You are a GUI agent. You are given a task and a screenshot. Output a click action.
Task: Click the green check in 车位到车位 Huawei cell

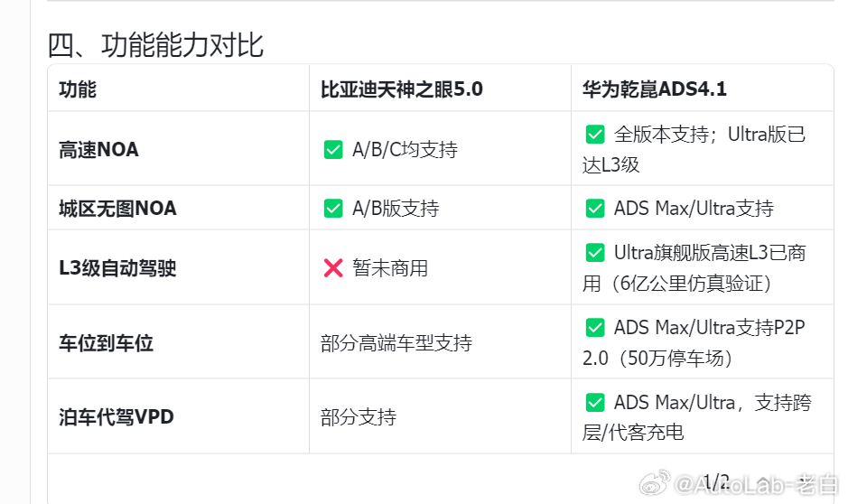coord(594,327)
